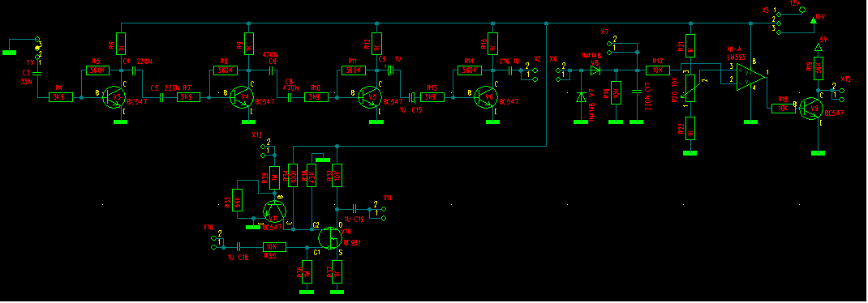This screenshot has width=868, height=303.
Task: Select transistor V11 symbol
Action: pos(274,211)
